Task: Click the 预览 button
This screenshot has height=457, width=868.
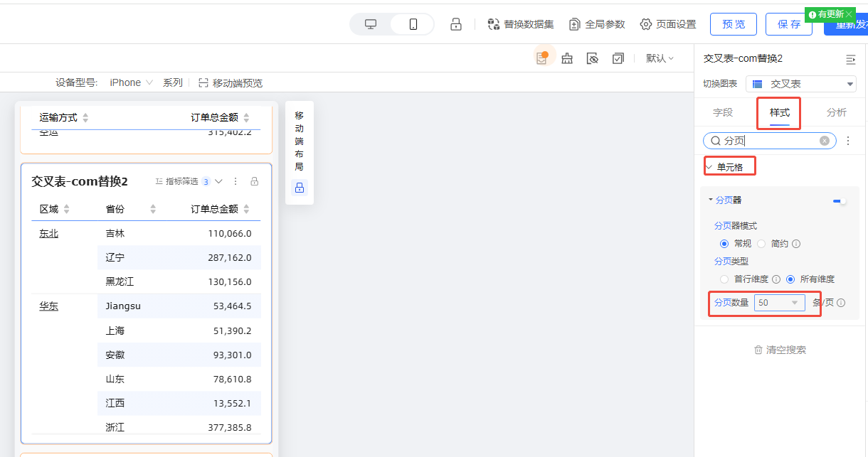Action: tap(734, 24)
